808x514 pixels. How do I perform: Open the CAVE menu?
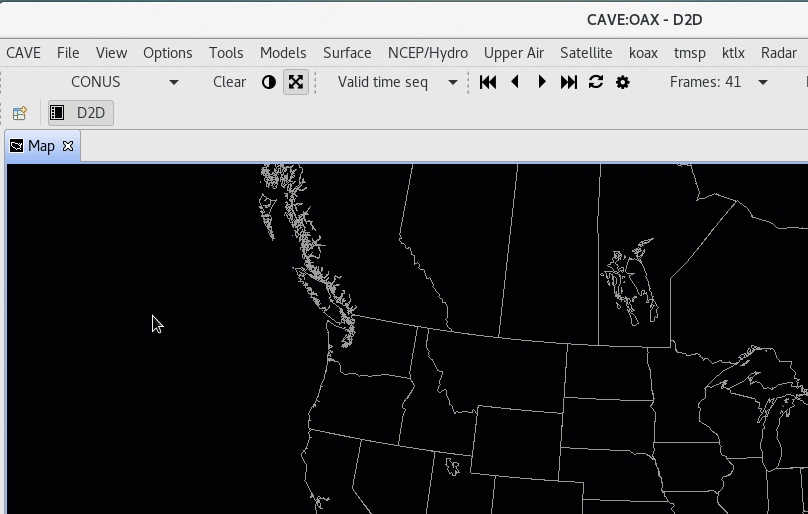pyautogui.click(x=23, y=53)
